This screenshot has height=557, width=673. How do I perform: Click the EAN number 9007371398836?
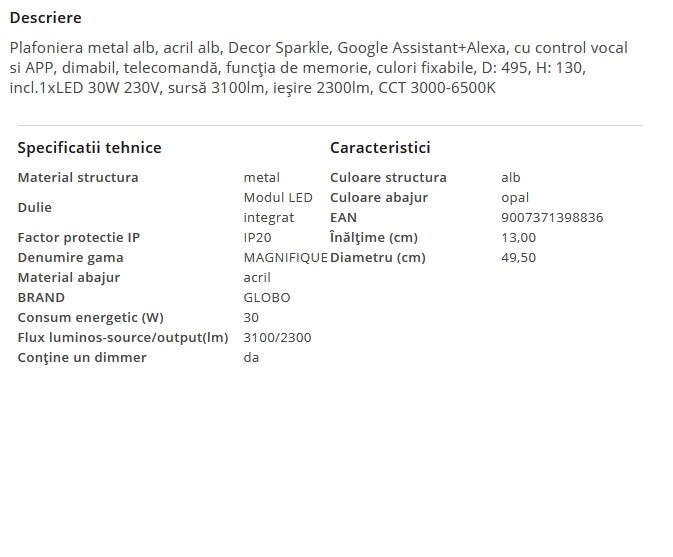552,218
